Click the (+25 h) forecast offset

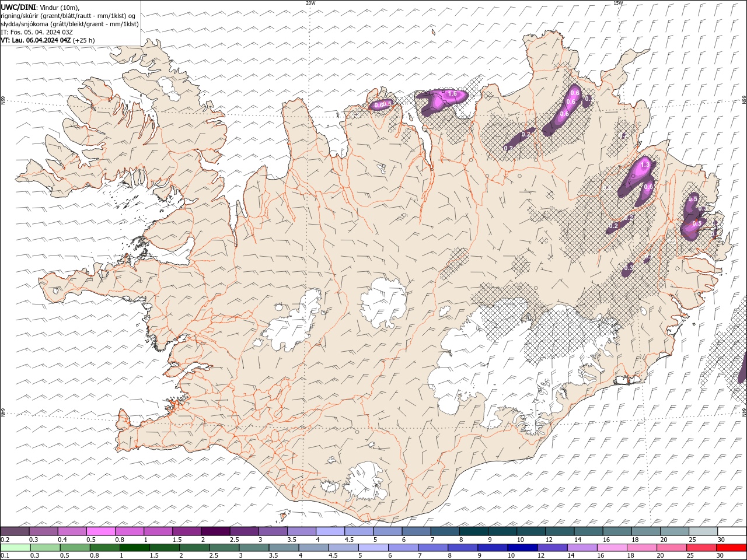coord(84,40)
